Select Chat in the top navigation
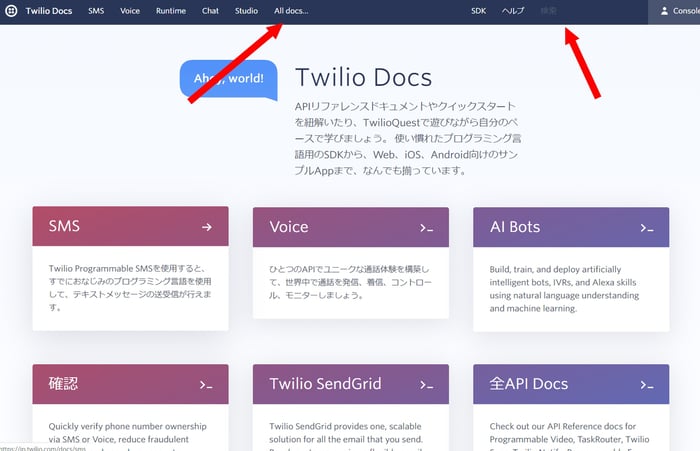700x451 pixels. [210, 11]
